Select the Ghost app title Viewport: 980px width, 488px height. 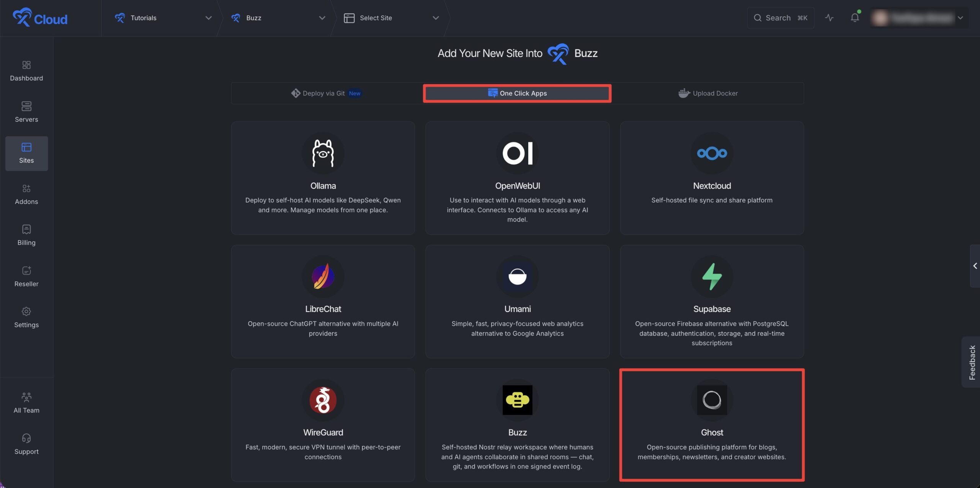[712, 433]
